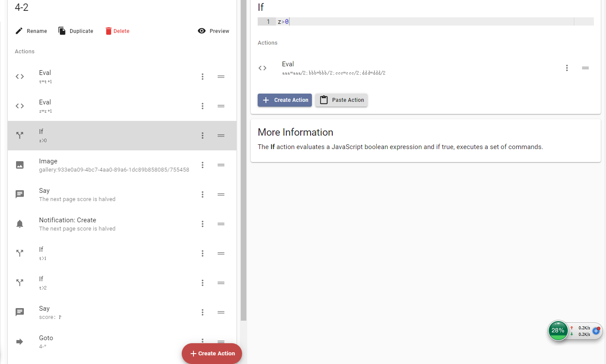
Task: Select the Notification: Create action
Action: click(x=122, y=224)
